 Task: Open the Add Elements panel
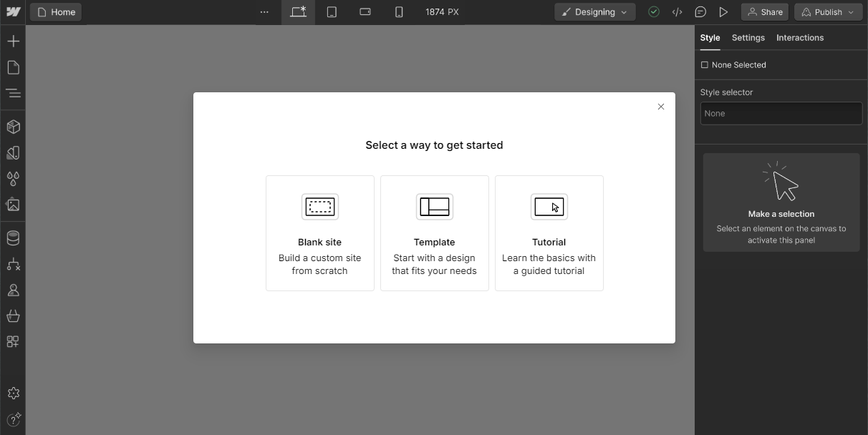click(13, 41)
